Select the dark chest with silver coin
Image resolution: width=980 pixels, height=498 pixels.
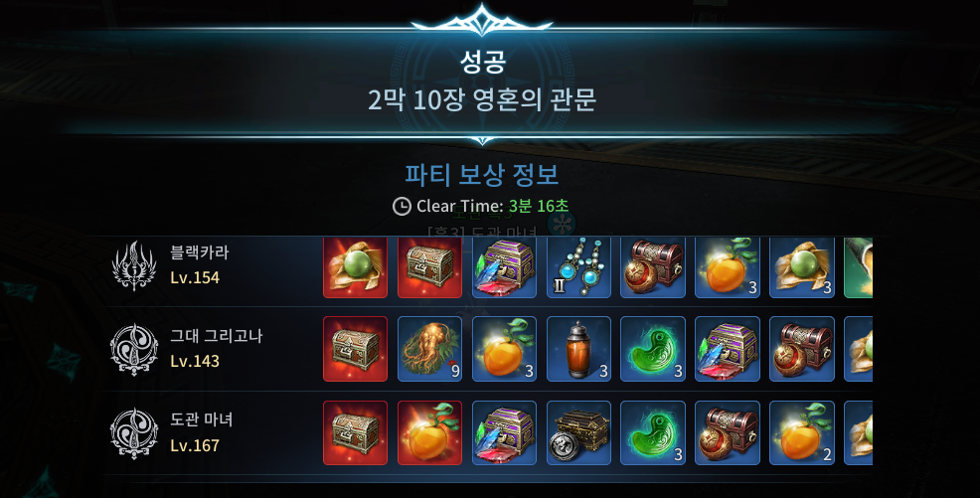(578, 433)
